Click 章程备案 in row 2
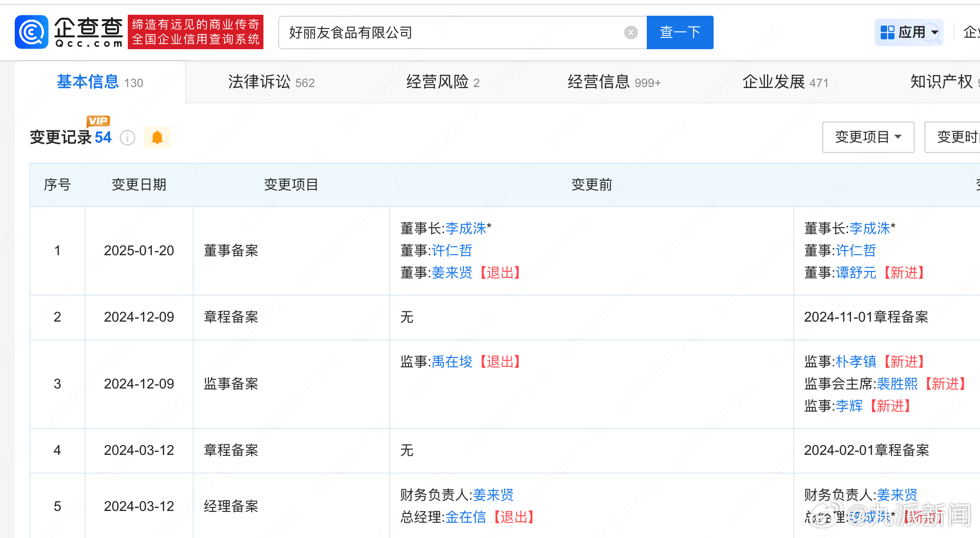 tap(231, 317)
